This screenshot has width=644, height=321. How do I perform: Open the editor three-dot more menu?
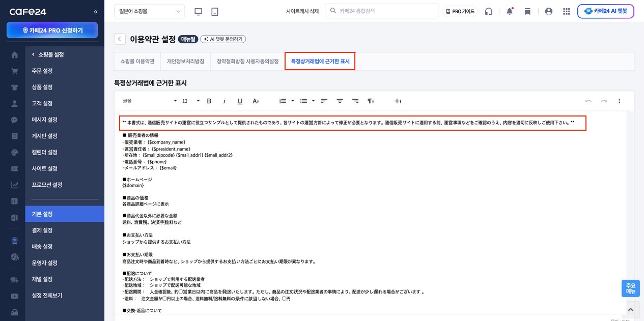(620, 101)
